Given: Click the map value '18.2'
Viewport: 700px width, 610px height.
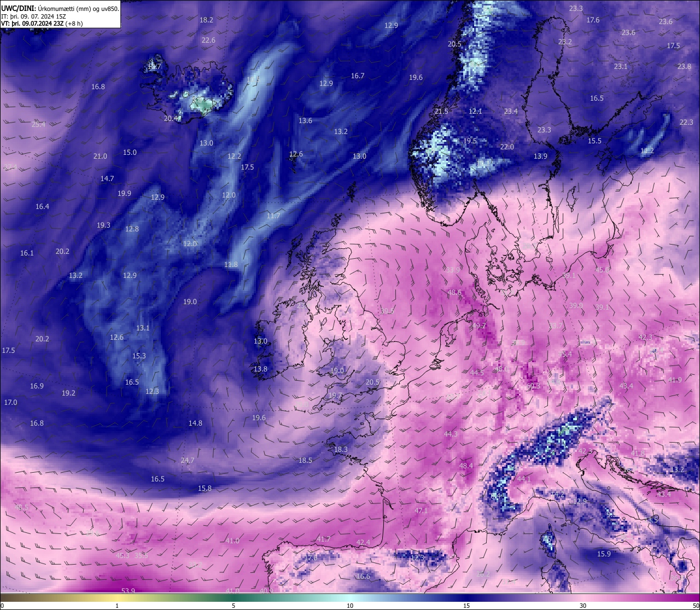Looking at the screenshot, I should (x=206, y=20).
